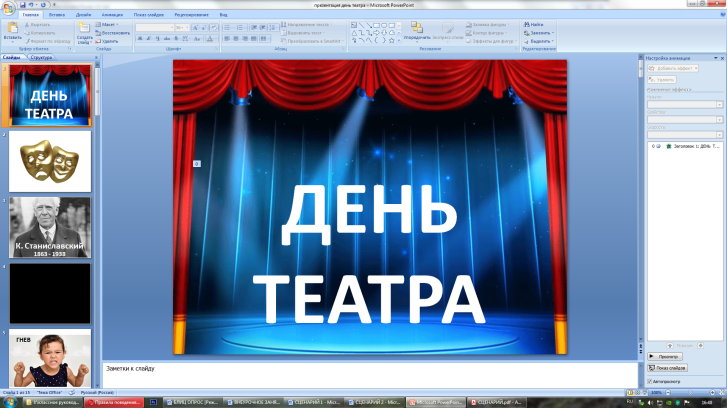Toggle bold text formatting
The image size is (727, 408).
click(140, 38)
